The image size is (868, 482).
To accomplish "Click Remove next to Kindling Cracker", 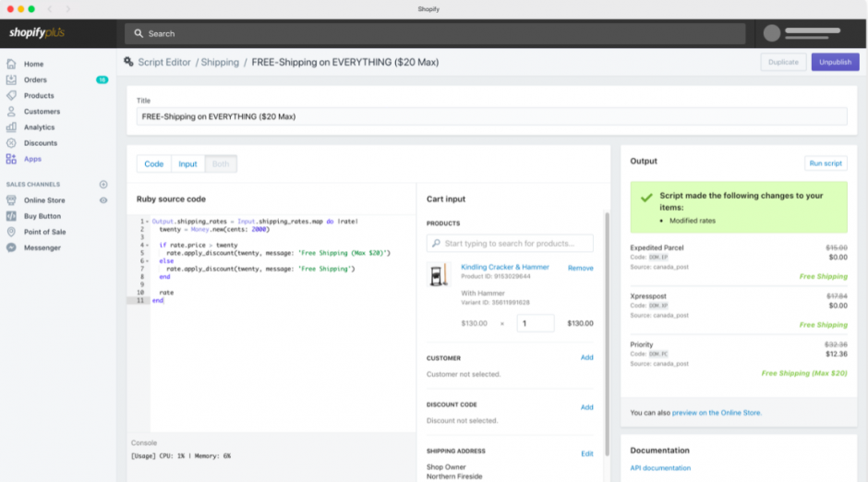I will click(580, 268).
